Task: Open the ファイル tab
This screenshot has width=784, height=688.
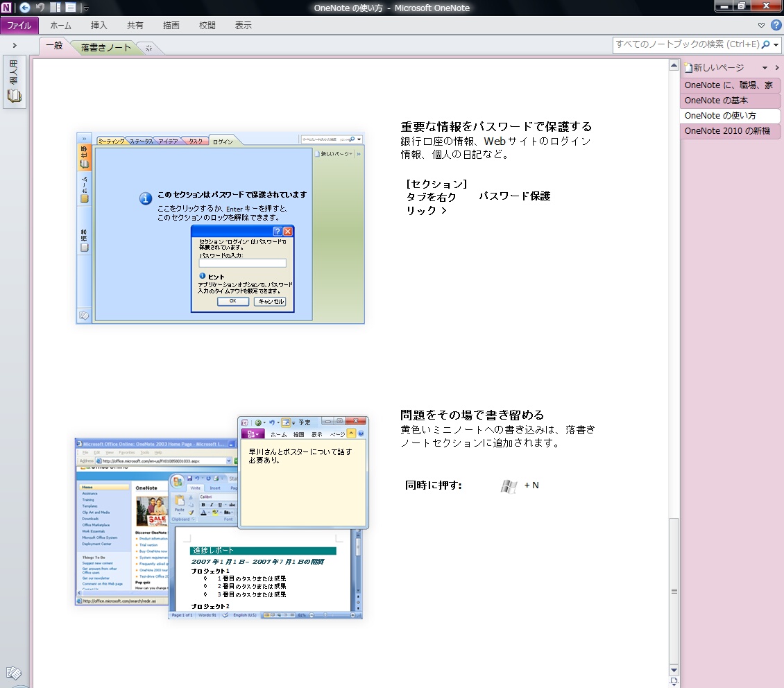Action: 19,26
